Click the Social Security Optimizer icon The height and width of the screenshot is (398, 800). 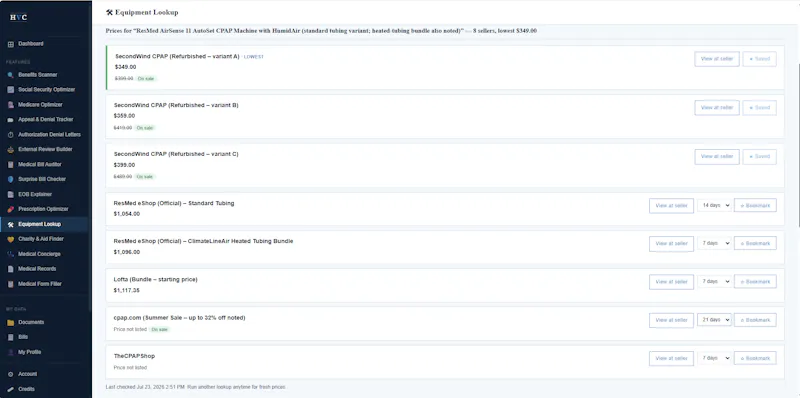(x=11, y=90)
